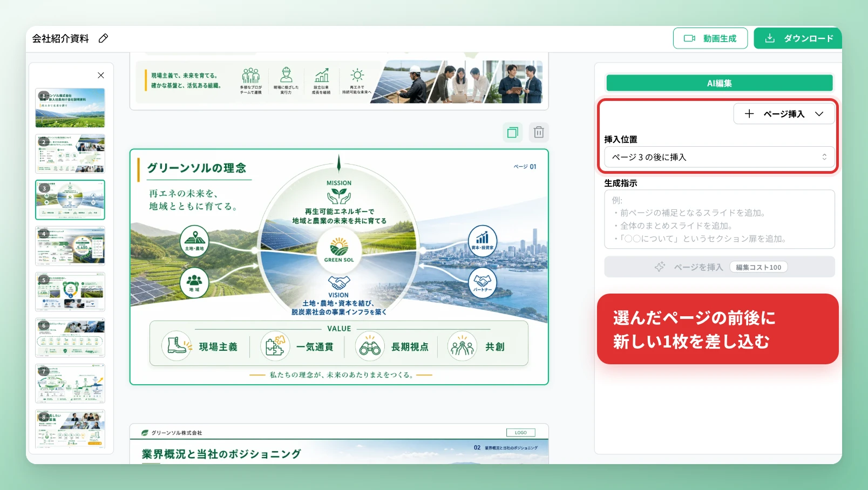Click the MISSION plant-hands icon
Screen dimensions: 868x490
339,196
